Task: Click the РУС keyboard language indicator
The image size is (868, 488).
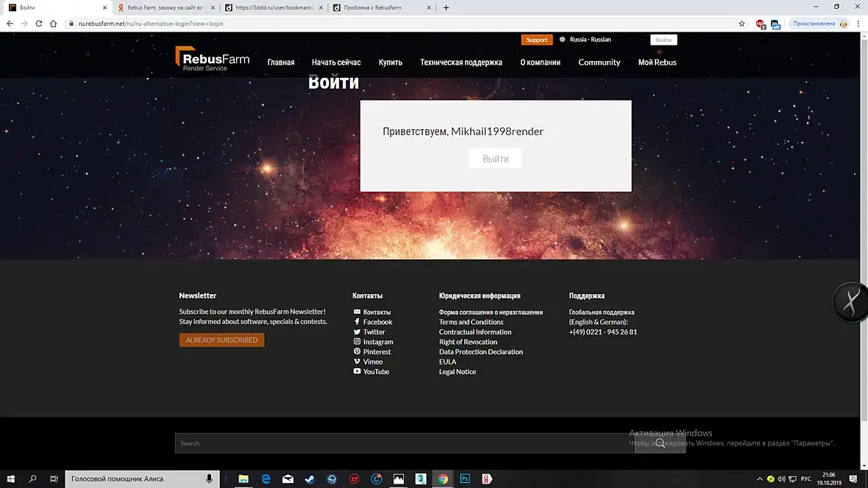Action: [806, 479]
